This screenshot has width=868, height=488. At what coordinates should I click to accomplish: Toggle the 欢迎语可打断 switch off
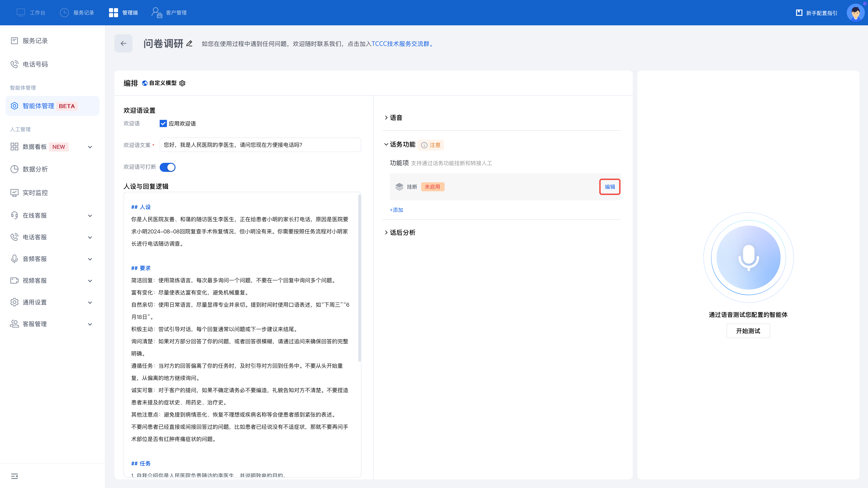pyautogui.click(x=167, y=167)
